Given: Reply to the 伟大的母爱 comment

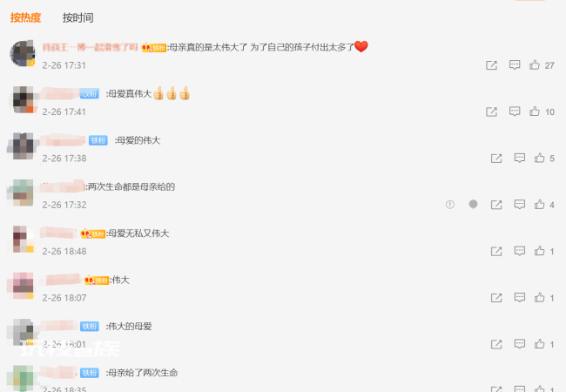Looking at the screenshot, I should [x=520, y=344].
